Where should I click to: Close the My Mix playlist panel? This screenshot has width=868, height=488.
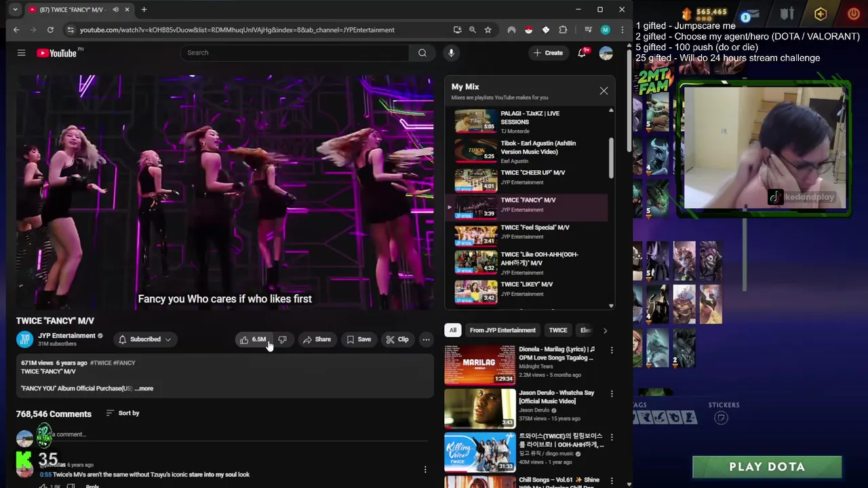coord(604,91)
